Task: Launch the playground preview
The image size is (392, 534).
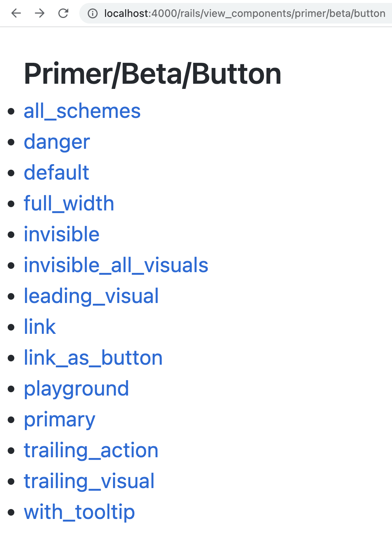Action: click(x=76, y=389)
